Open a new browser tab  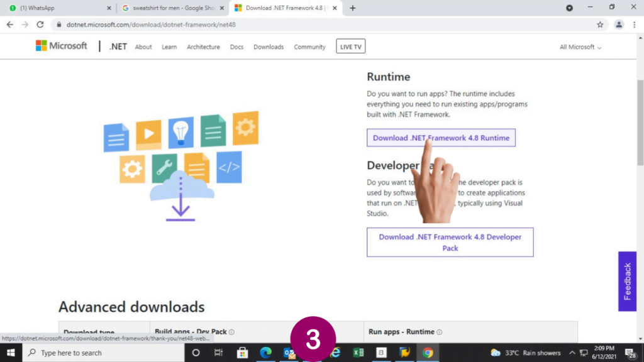point(352,8)
